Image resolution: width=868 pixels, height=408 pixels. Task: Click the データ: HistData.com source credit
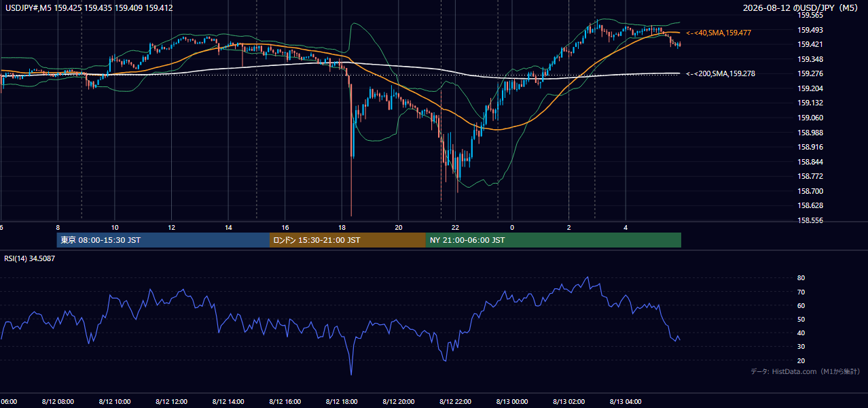click(x=805, y=372)
